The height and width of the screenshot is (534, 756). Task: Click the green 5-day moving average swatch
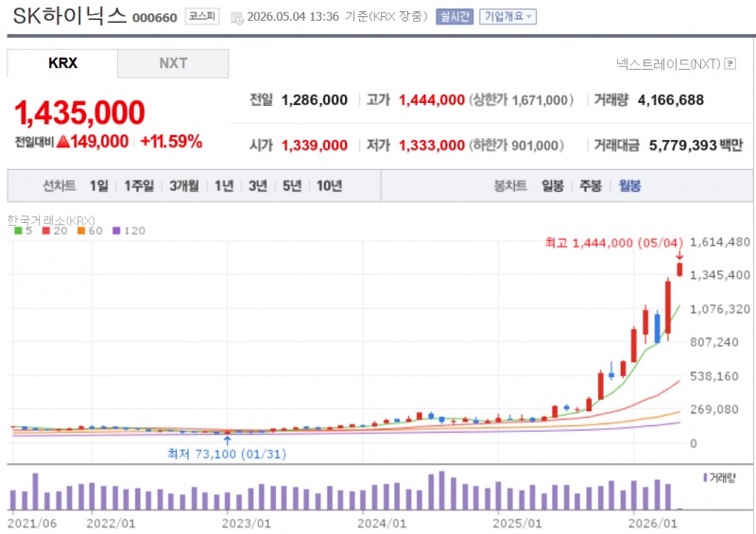tap(18, 231)
